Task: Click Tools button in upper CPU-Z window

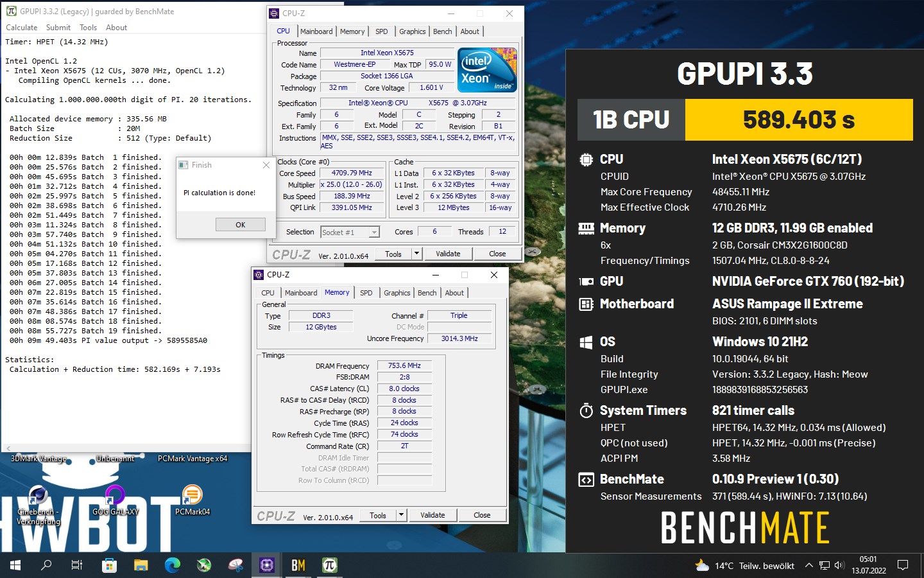Action: (393, 254)
